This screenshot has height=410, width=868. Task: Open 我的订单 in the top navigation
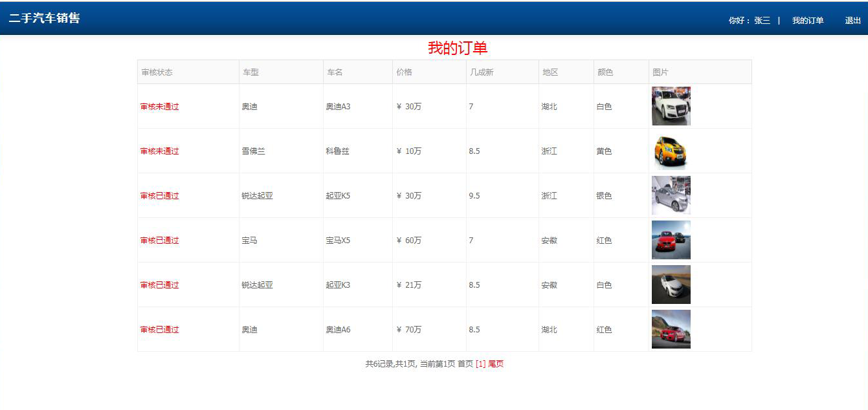[x=808, y=21]
